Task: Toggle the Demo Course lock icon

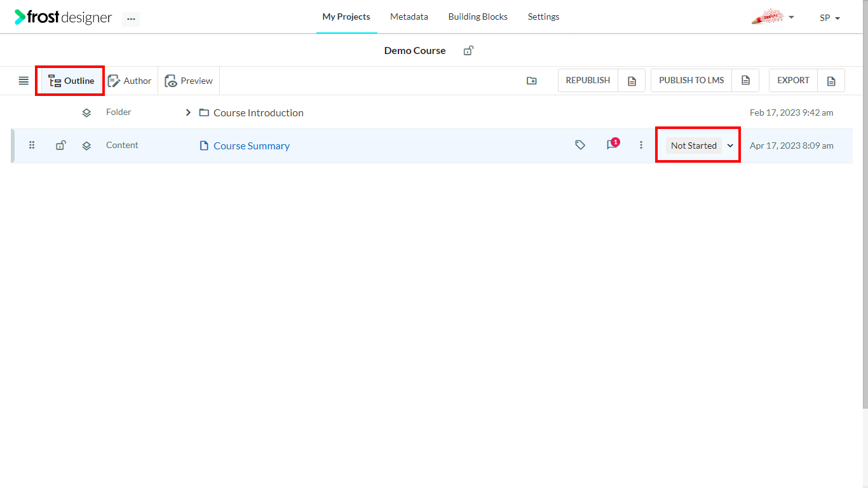Action: tap(468, 51)
